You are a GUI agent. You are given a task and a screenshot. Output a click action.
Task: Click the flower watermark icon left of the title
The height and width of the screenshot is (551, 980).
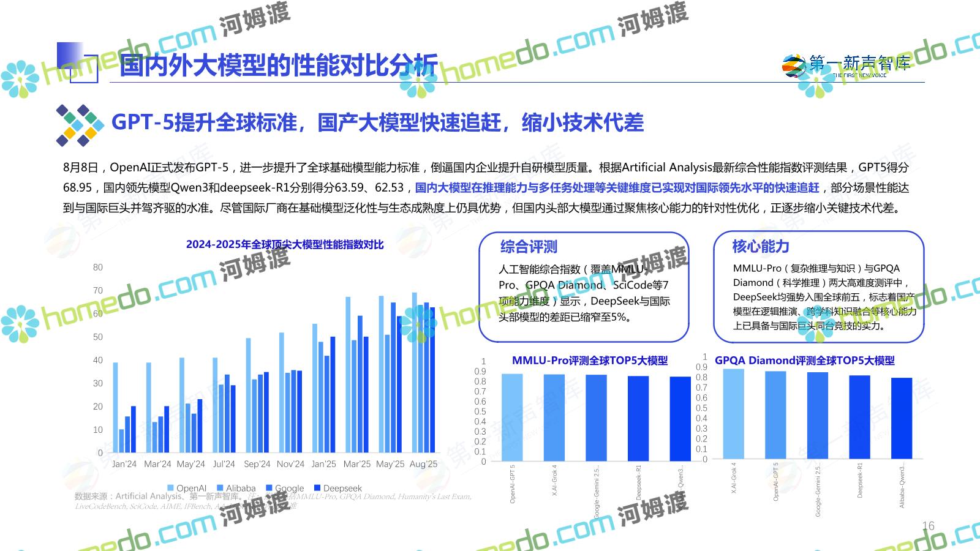click(20, 79)
